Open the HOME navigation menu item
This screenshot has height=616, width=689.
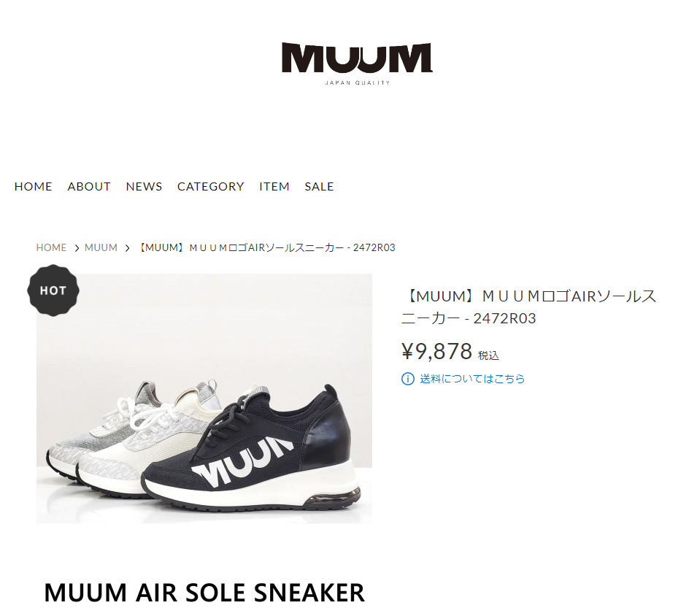click(34, 187)
